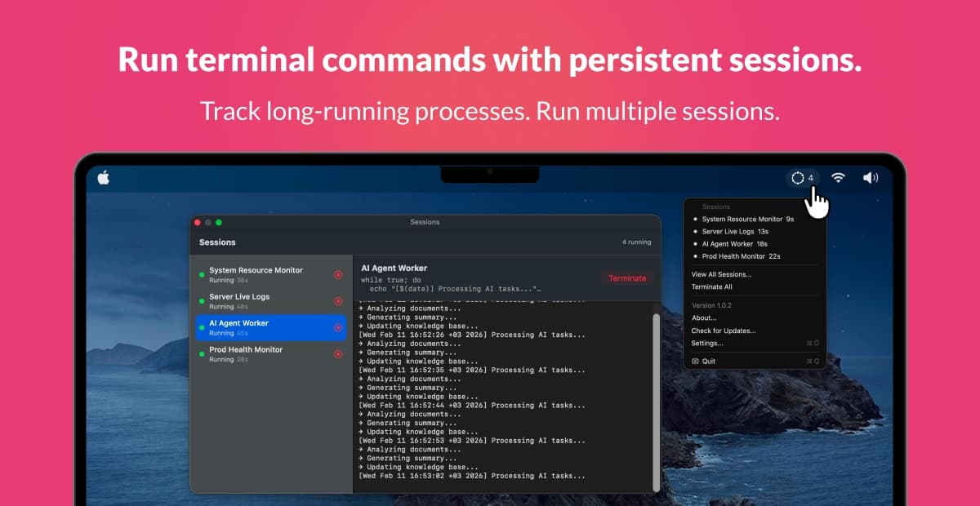
Task: Stop the Server Live Logs session
Action: click(339, 301)
